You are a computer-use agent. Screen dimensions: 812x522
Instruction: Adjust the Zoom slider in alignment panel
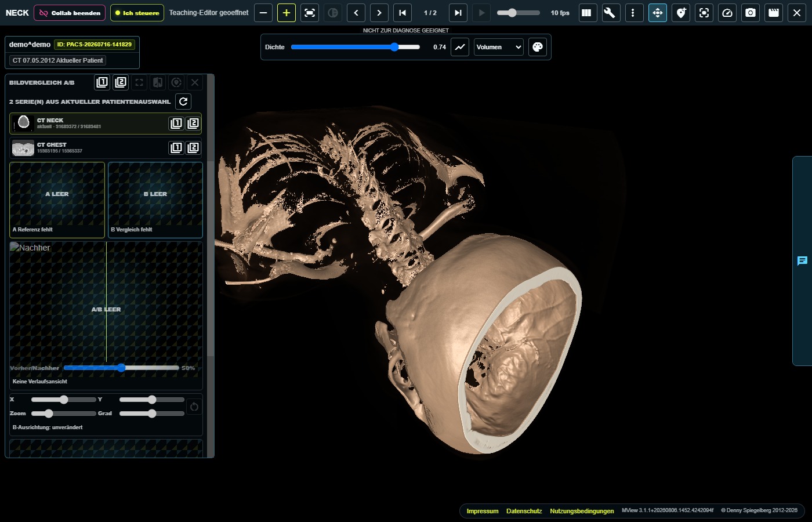tap(64, 414)
